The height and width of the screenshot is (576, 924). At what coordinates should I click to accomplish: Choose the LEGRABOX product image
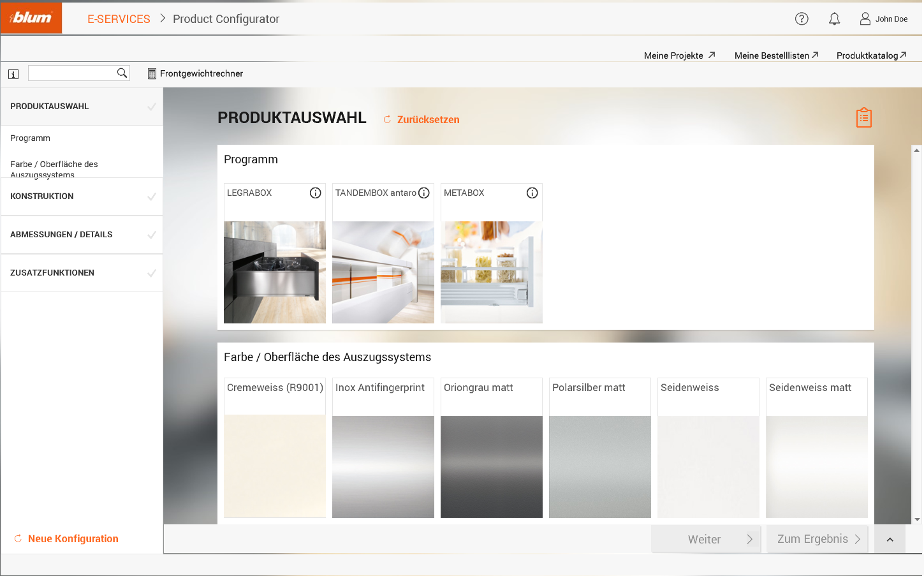[x=275, y=272]
